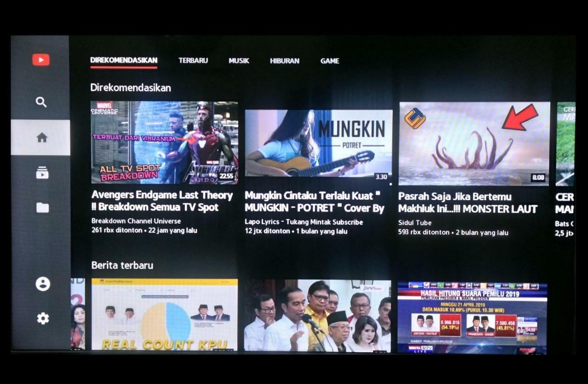
Task: Click '593 rbx ditonton • 2 bulan yang lalu'
Action: 453,232
